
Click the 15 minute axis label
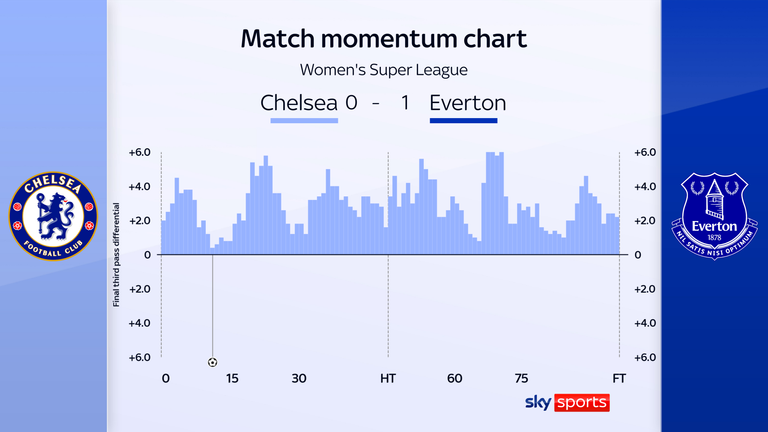[x=232, y=378]
